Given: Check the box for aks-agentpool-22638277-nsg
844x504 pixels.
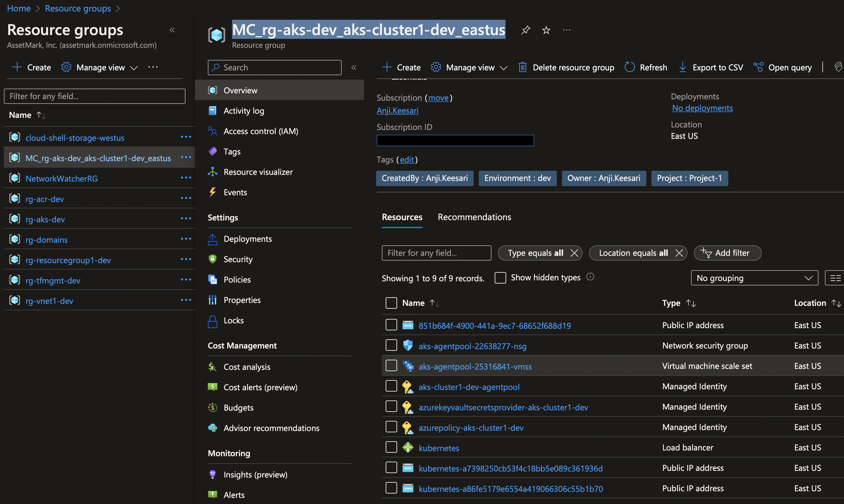Looking at the screenshot, I should [391, 345].
